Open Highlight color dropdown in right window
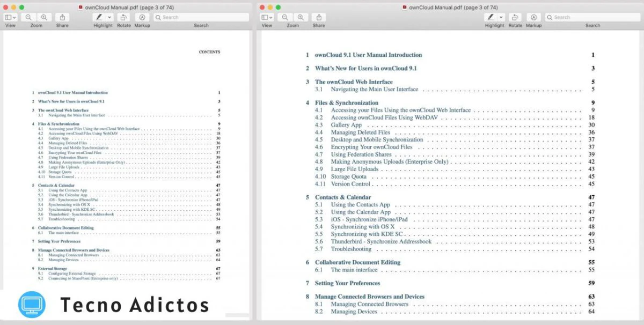The width and height of the screenshot is (644, 325). [x=501, y=17]
